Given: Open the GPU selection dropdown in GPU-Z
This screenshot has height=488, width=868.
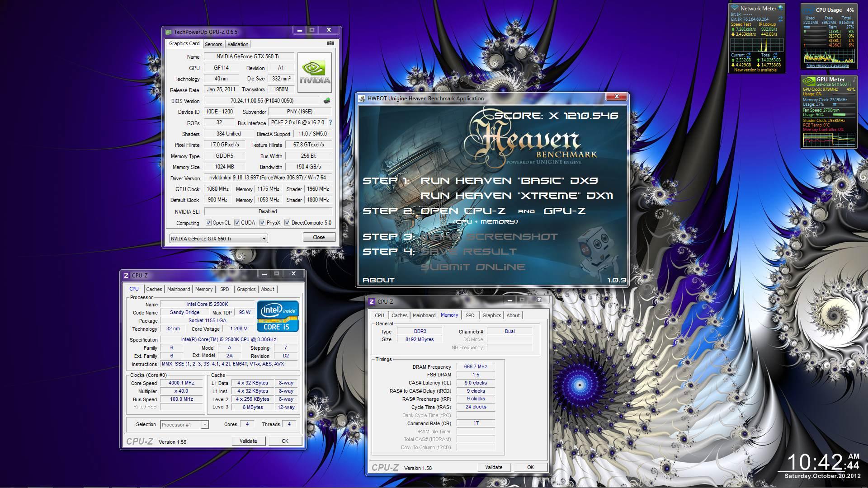Looking at the screenshot, I should coord(218,238).
